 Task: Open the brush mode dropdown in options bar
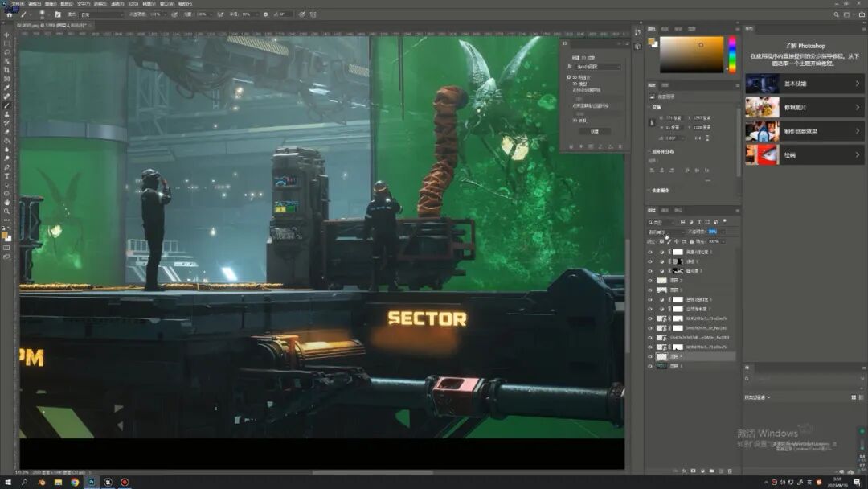pyautogui.click(x=102, y=14)
